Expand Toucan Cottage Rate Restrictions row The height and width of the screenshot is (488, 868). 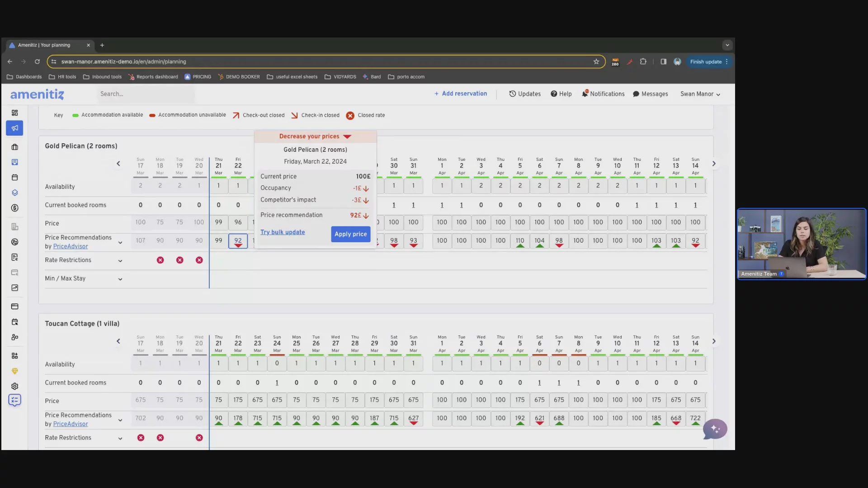point(120,438)
